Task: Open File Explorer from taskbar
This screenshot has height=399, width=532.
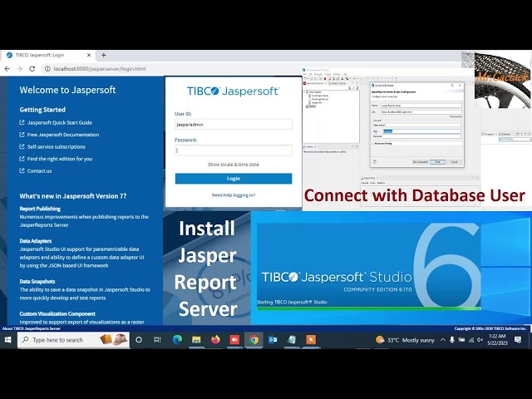Action: [x=196, y=340]
